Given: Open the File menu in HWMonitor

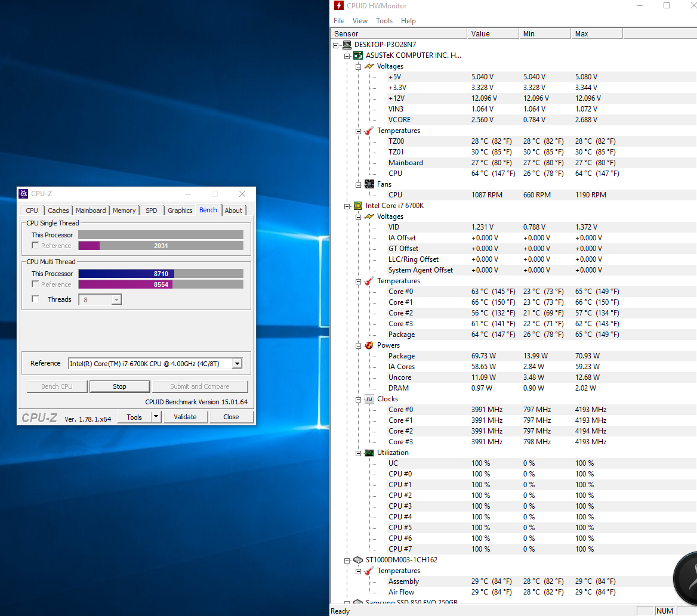Looking at the screenshot, I should coord(339,21).
